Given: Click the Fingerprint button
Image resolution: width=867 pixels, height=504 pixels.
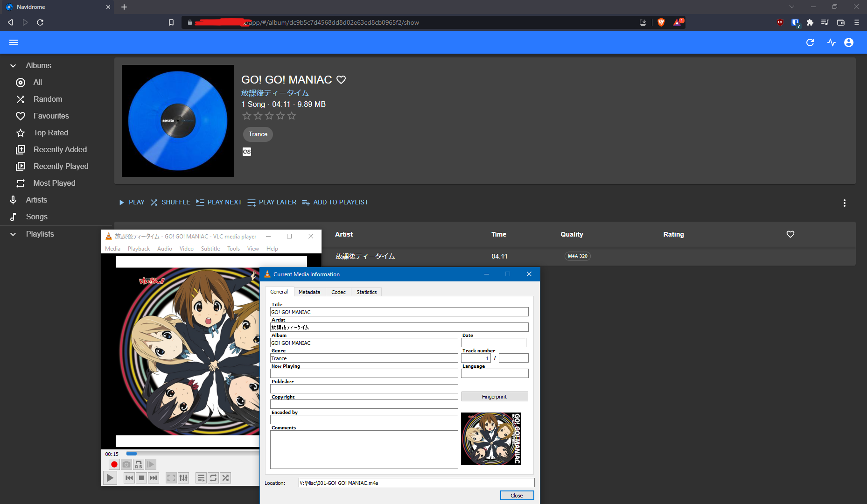Looking at the screenshot, I should click(x=495, y=396).
